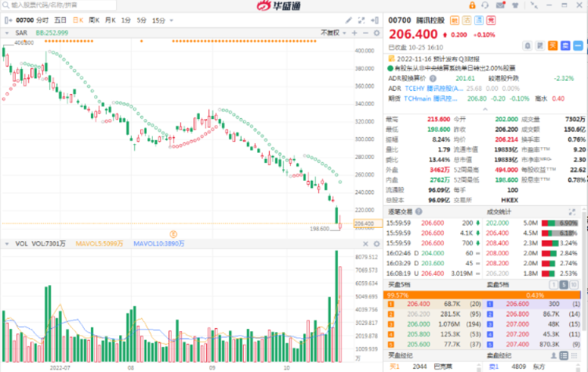Image resolution: width=588 pixels, height=372 pixels.
Task: Click ADR conversion price help icon
Action: [x=433, y=78]
